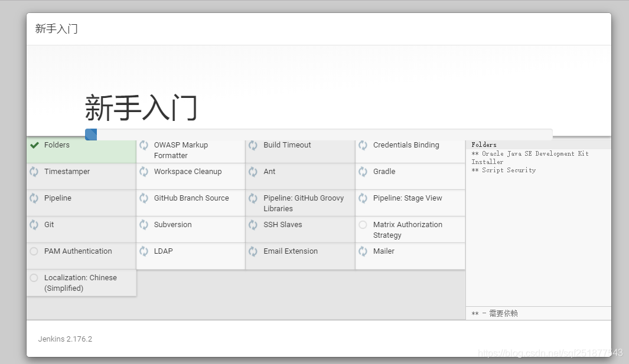Image resolution: width=629 pixels, height=364 pixels.
Task: Click the Workspace Cleanup plugin label
Action: coord(188,172)
